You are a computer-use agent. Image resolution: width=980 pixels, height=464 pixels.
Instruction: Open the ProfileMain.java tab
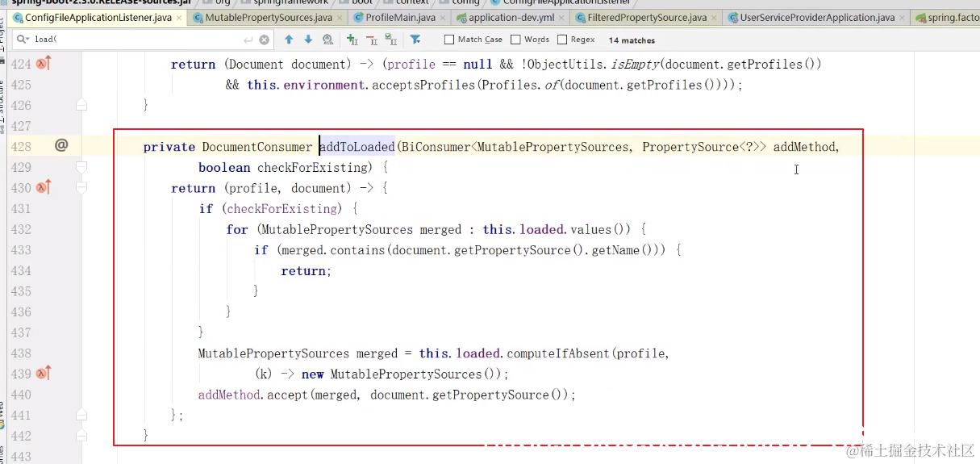click(x=400, y=17)
